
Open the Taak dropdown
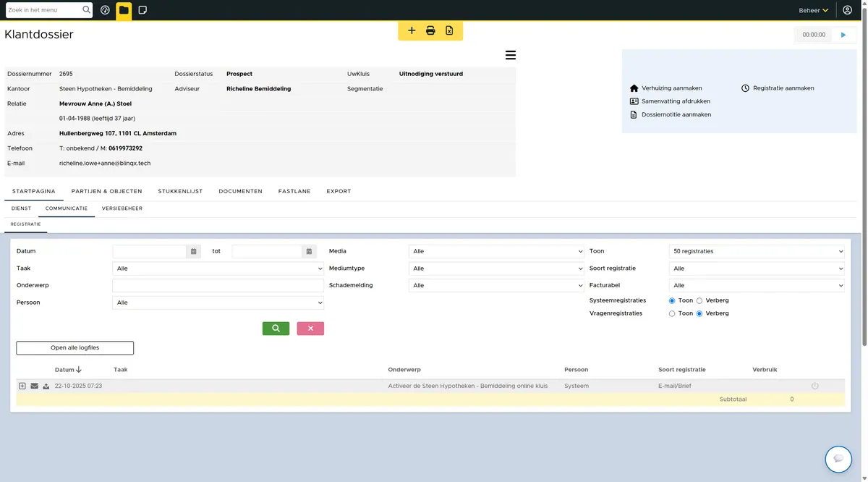[x=218, y=269]
